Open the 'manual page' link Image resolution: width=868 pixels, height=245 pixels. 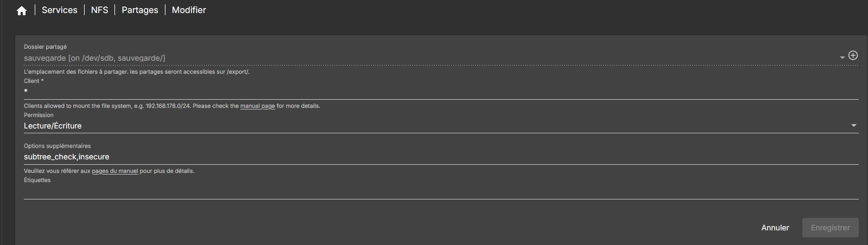pos(258,106)
